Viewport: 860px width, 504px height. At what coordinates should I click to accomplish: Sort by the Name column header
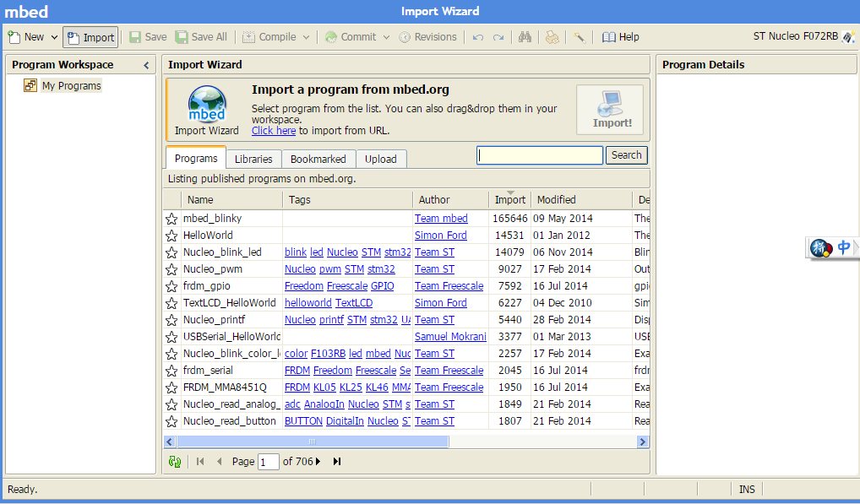click(x=231, y=200)
